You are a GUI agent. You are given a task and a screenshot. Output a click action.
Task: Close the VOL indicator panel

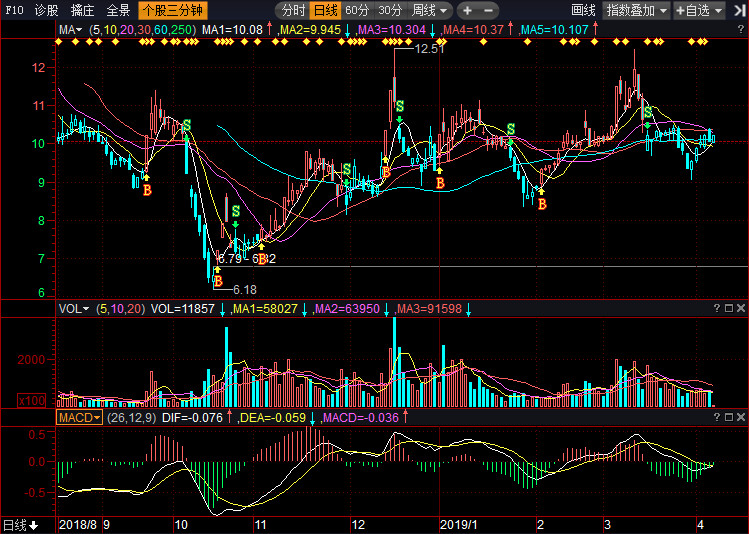740,308
